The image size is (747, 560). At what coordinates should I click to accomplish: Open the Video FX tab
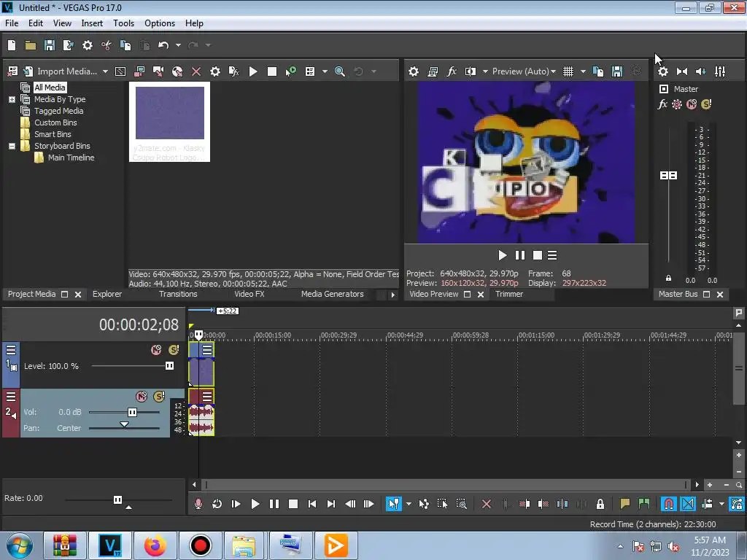tap(249, 295)
